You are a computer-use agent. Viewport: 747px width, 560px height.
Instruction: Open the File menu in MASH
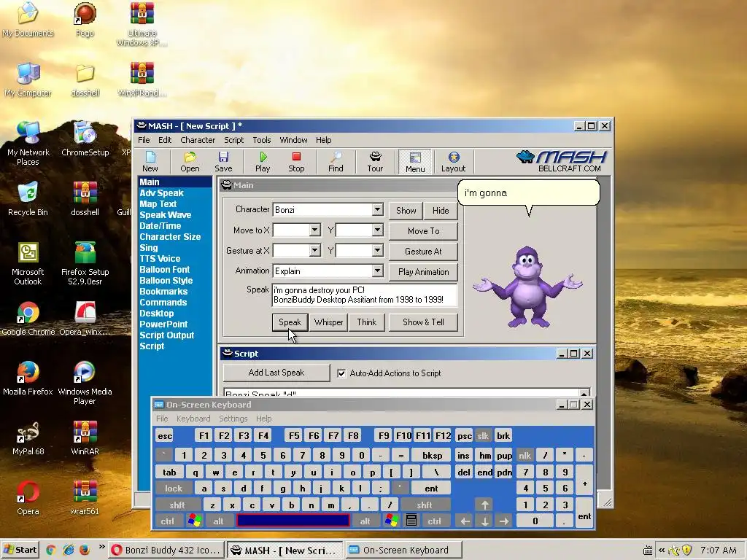(x=144, y=140)
